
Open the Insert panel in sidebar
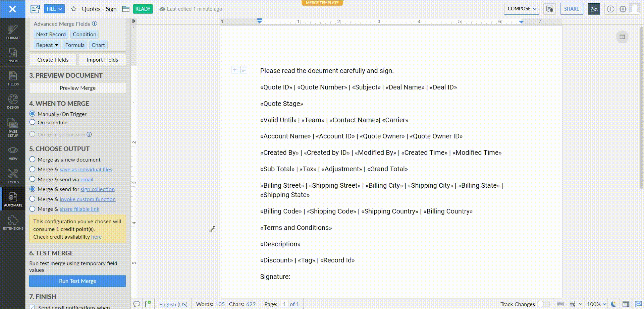pos(13,55)
